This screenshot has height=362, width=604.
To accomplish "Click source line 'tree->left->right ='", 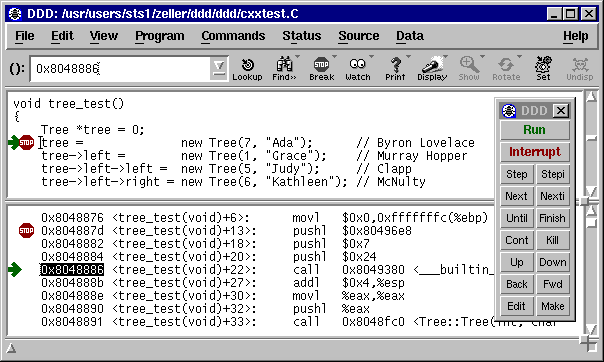I will (x=108, y=181).
